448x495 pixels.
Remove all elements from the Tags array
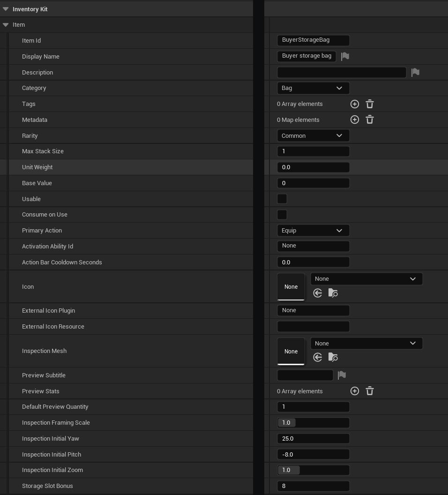tap(369, 104)
